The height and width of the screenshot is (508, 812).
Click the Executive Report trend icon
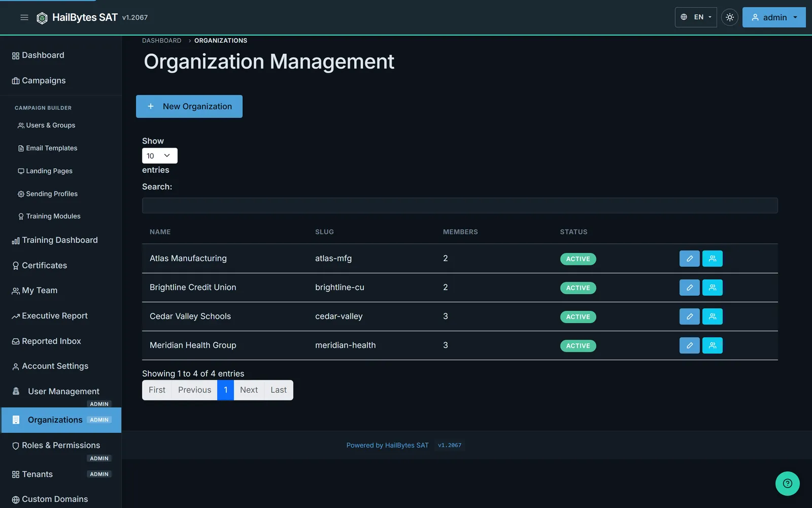pos(16,316)
